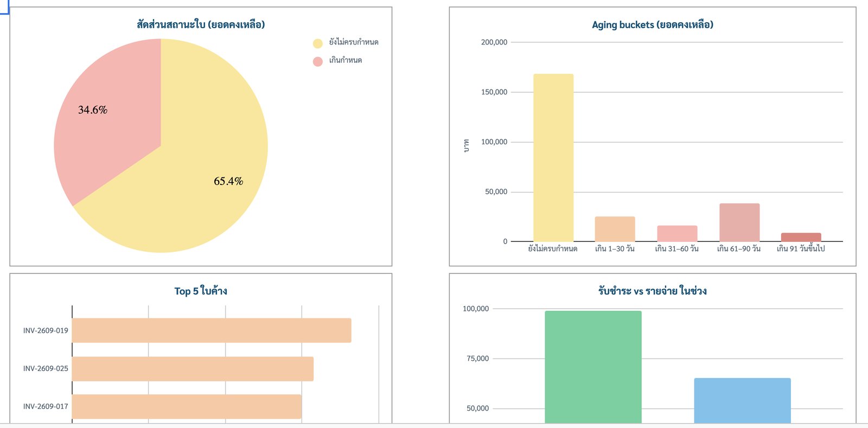Viewport: 868px width, 428px height.
Task: Click the label INV-2609-017
Action: coord(46,406)
